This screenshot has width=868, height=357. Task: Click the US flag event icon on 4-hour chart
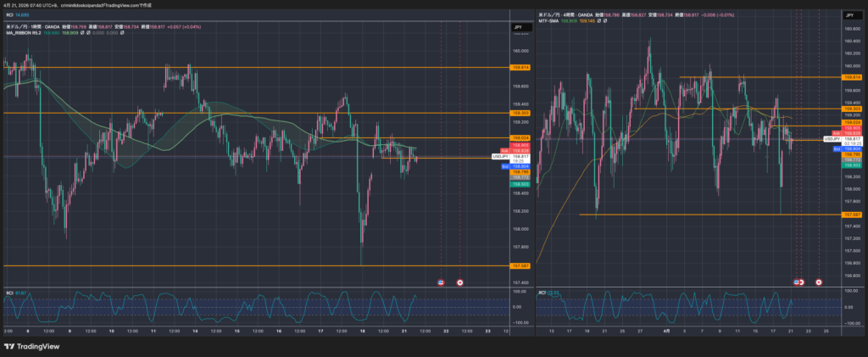(797, 282)
